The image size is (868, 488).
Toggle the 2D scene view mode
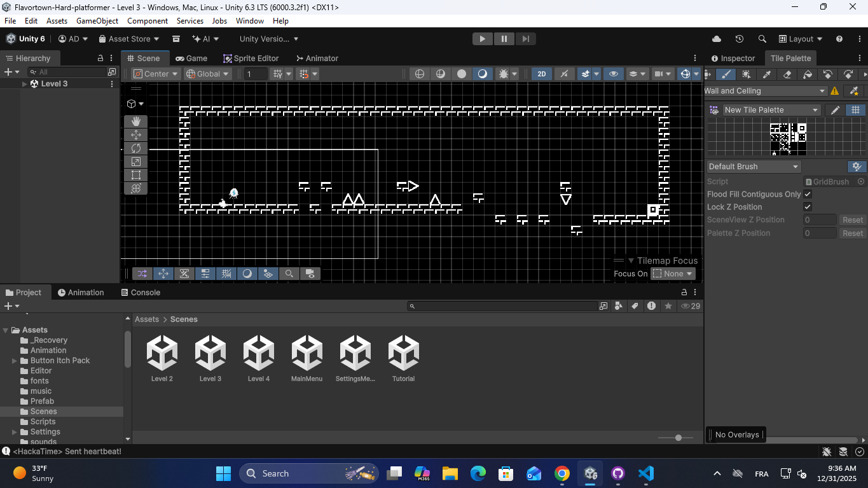tap(542, 74)
